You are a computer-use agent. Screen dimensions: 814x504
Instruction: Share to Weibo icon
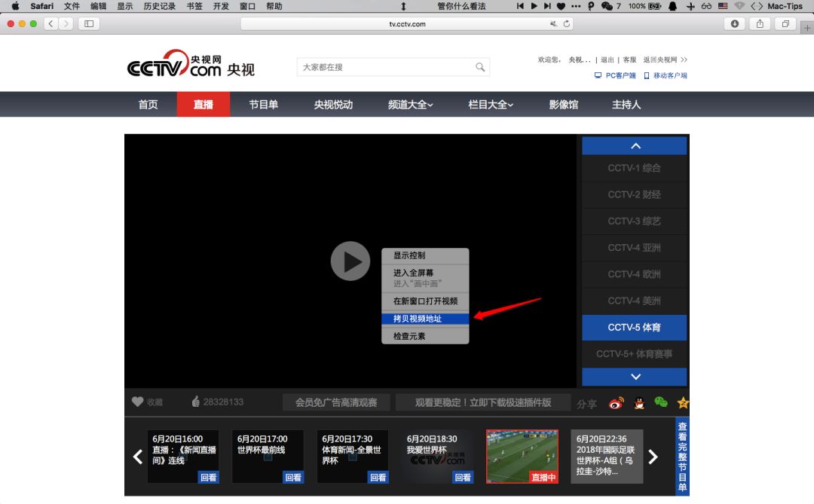click(617, 403)
